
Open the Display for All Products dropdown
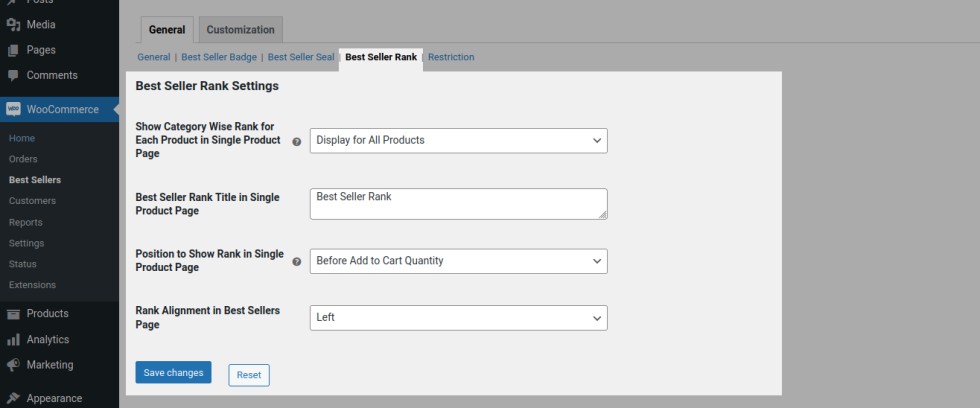tap(458, 141)
